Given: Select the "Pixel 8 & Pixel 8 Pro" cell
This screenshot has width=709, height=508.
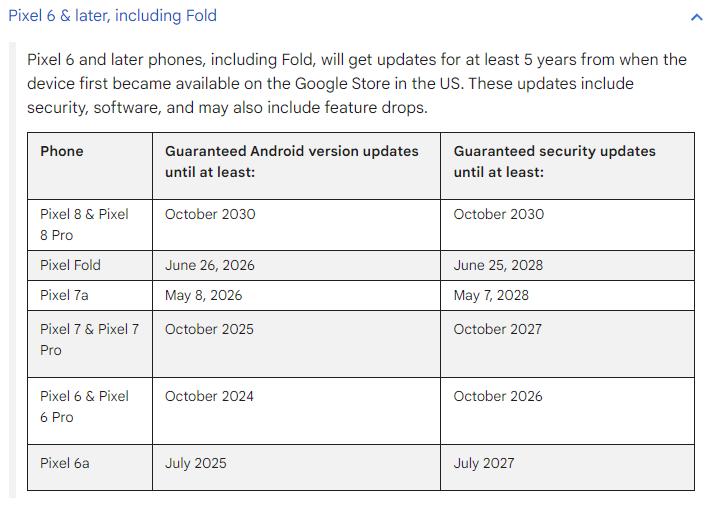Looking at the screenshot, I should tap(84, 224).
